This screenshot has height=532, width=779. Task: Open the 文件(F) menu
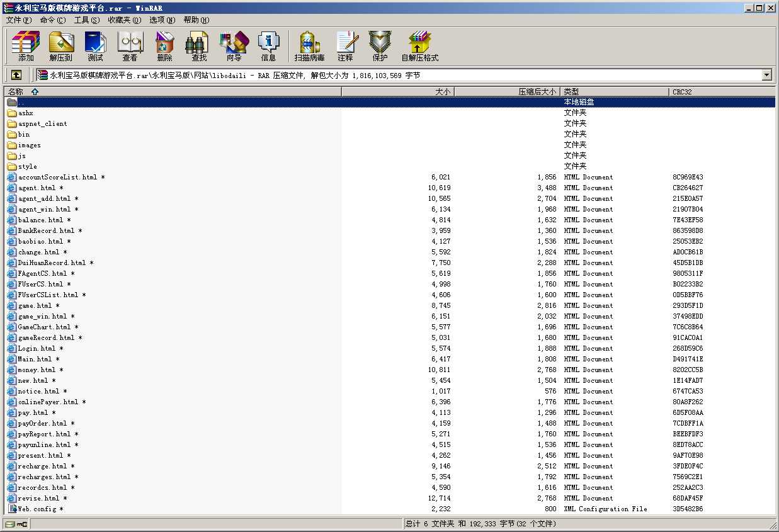(x=19, y=20)
